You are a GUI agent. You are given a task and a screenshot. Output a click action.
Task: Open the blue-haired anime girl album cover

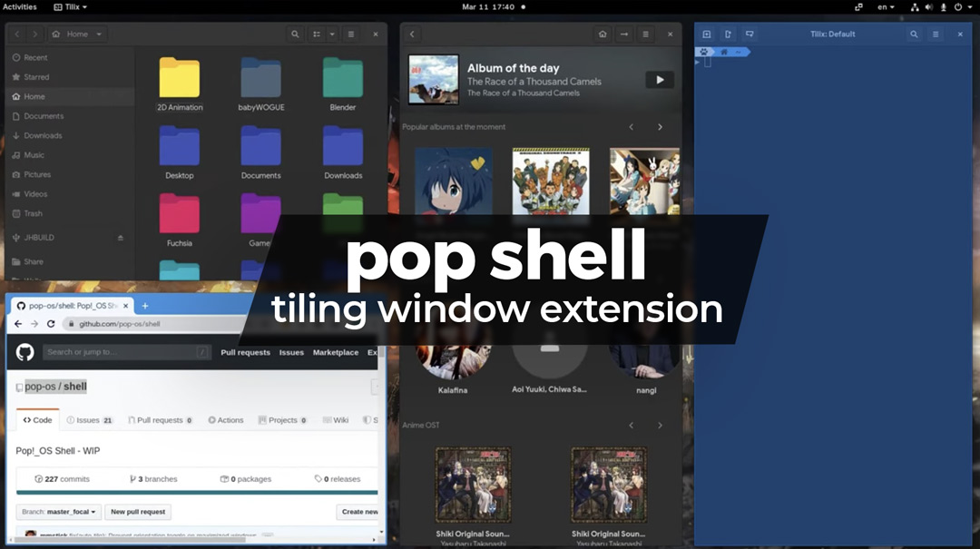[453, 181]
